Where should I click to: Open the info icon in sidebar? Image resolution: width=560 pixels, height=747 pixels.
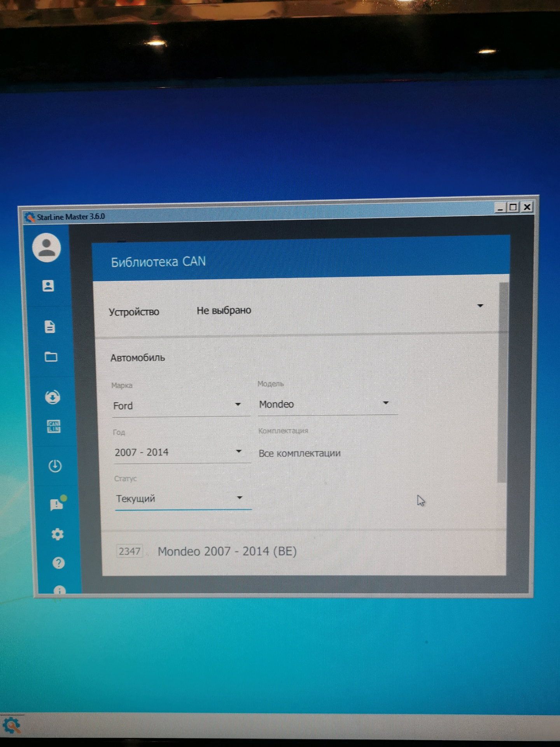click(x=59, y=590)
